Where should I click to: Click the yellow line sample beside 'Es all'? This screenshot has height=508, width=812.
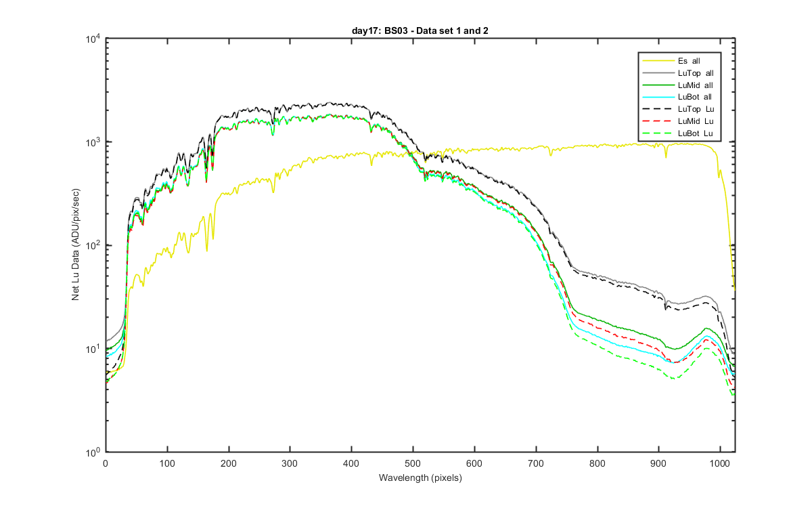[657, 60]
